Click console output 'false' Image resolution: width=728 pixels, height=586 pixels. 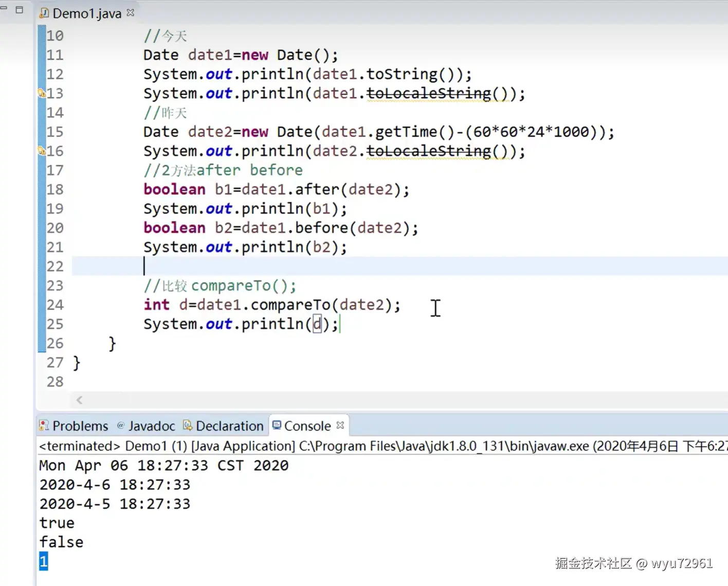61,542
